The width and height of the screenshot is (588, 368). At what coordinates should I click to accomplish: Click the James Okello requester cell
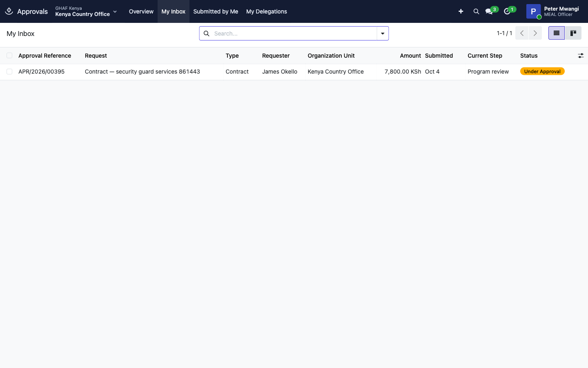[x=280, y=72]
